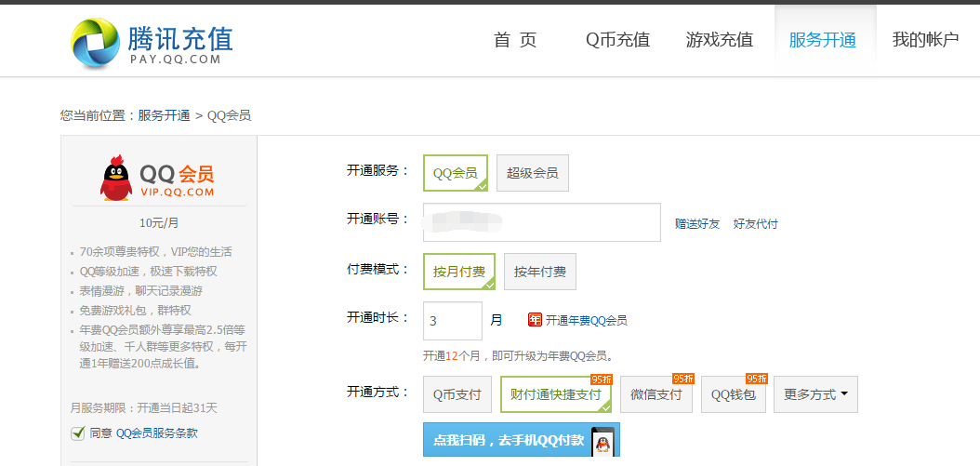Click 月服务期限：开通当日起31天 text
Image resolution: width=980 pixels, height=466 pixels.
coord(144,408)
